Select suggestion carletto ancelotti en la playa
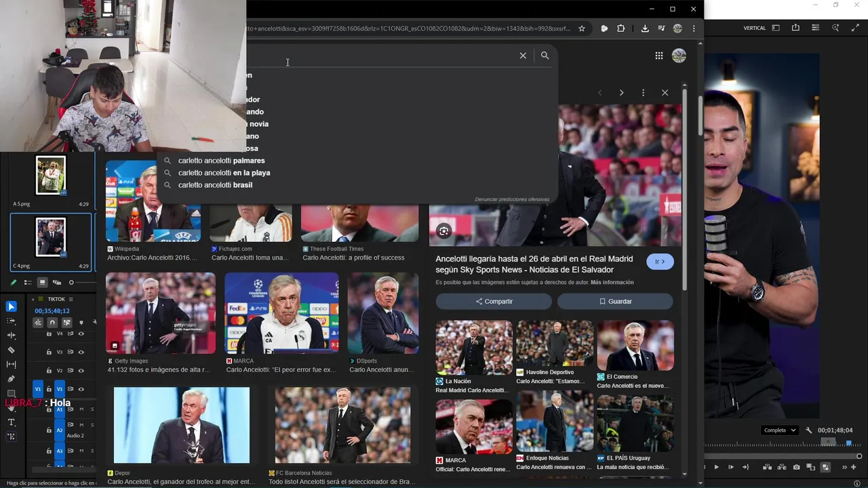This screenshot has width=868, height=488. [224, 173]
